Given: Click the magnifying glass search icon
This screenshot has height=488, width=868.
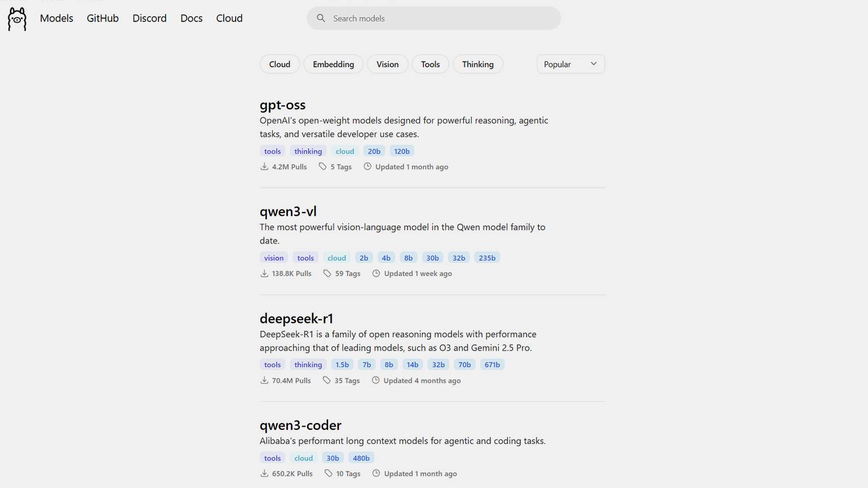Looking at the screenshot, I should tap(321, 18).
